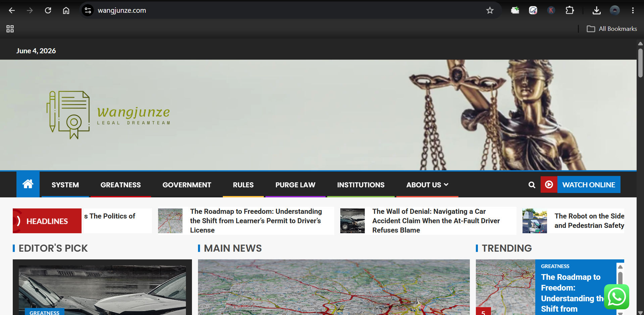Click the browser forward arrow
The width and height of the screenshot is (644, 315).
pyautogui.click(x=30, y=10)
